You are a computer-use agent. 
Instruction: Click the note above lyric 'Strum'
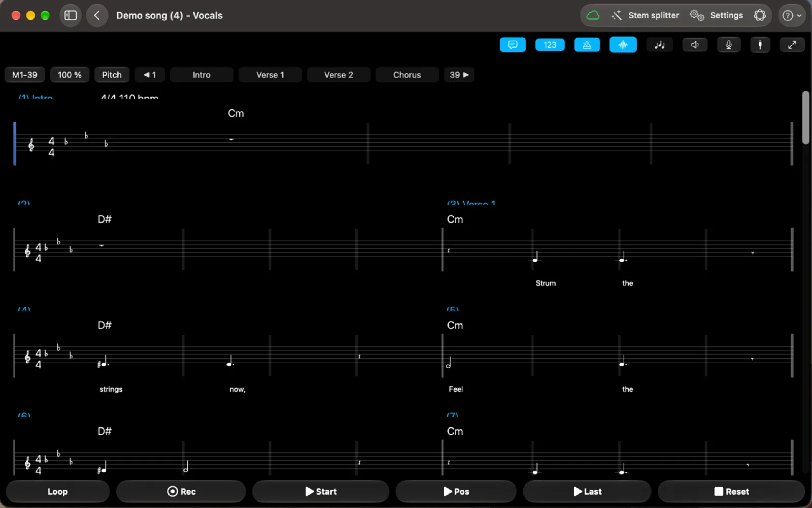pyautogui.click(x=535, y=257)
